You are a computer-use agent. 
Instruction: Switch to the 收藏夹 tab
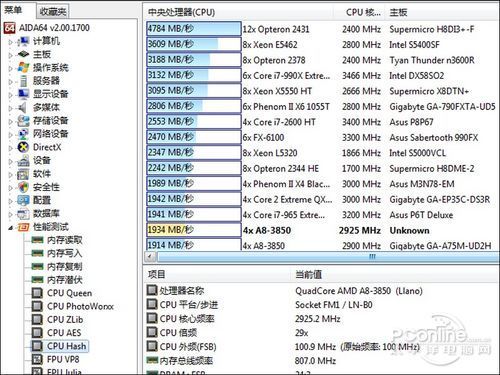pyautogui.click(x=53, y=12)
